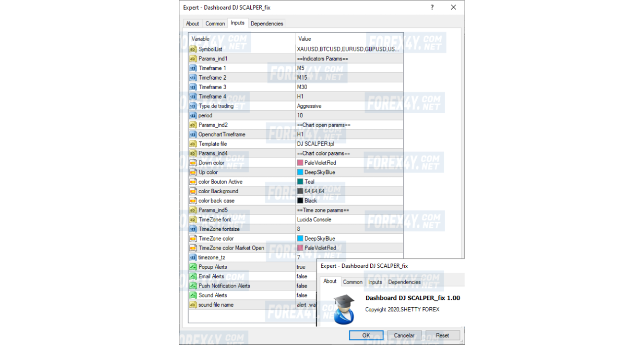Switch to the Dependencies tab
The height and width of the screenshot is (345, 644).
tap(267, 23)
